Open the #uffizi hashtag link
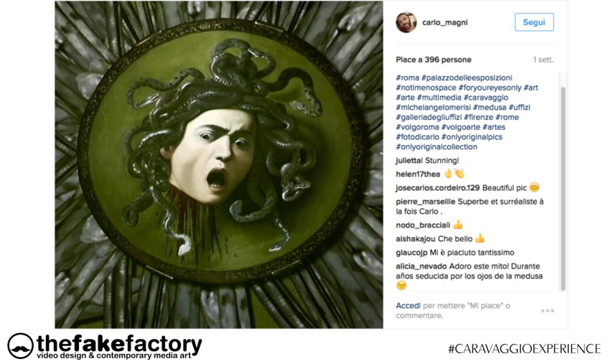This screenshot has height=364, width=609. click(519, 107)
